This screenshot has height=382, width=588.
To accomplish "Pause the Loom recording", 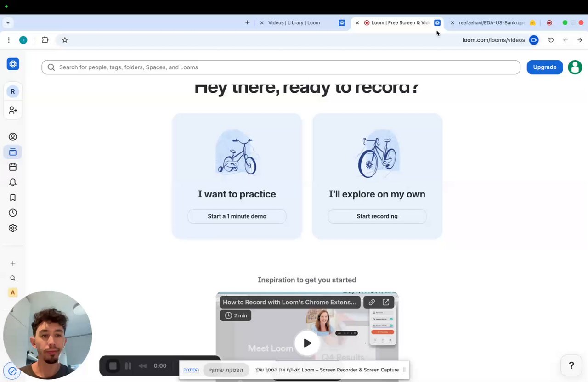I will (x=128, y=366).
